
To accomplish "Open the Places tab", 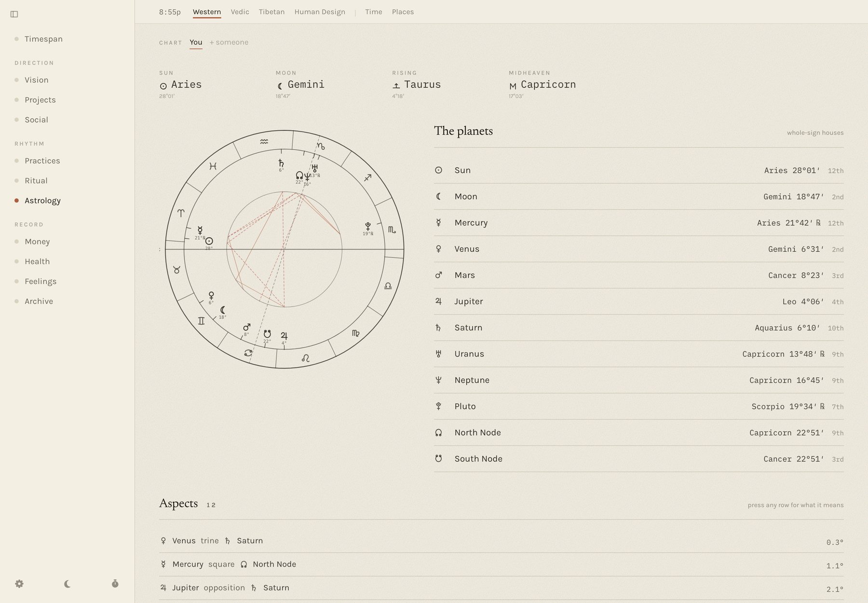I will pyautogui.click(x=403, y=12).
